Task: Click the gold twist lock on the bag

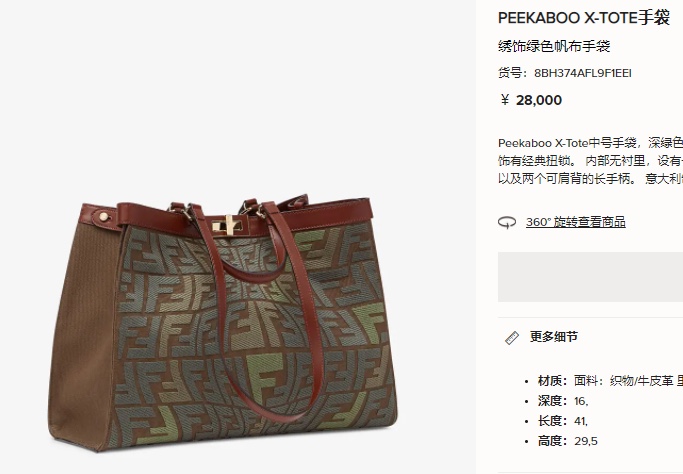Action: click(228, 225)
